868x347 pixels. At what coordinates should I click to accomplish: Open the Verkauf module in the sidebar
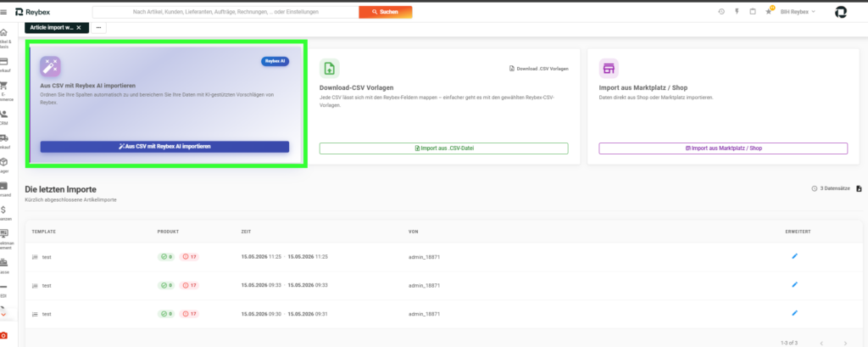click(x=4, y=64)
